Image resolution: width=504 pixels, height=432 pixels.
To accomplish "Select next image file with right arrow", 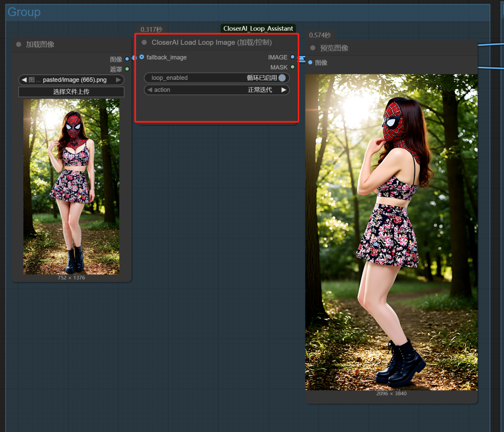I will (119, 80).
